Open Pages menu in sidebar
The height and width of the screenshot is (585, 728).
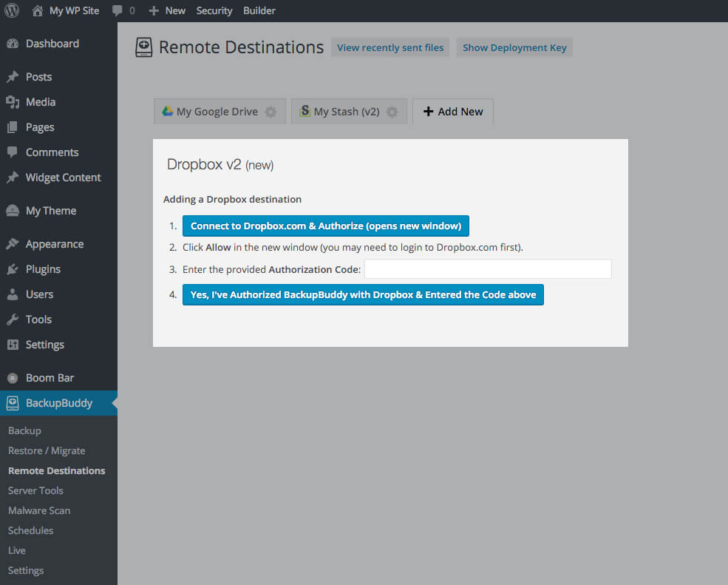58,127
